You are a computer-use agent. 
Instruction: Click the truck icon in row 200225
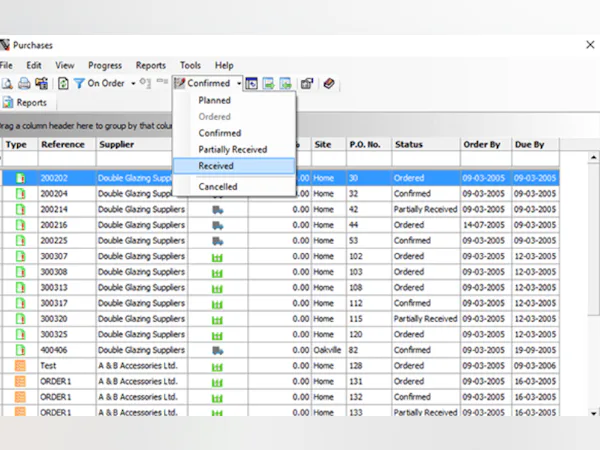[x=218, y=241]
